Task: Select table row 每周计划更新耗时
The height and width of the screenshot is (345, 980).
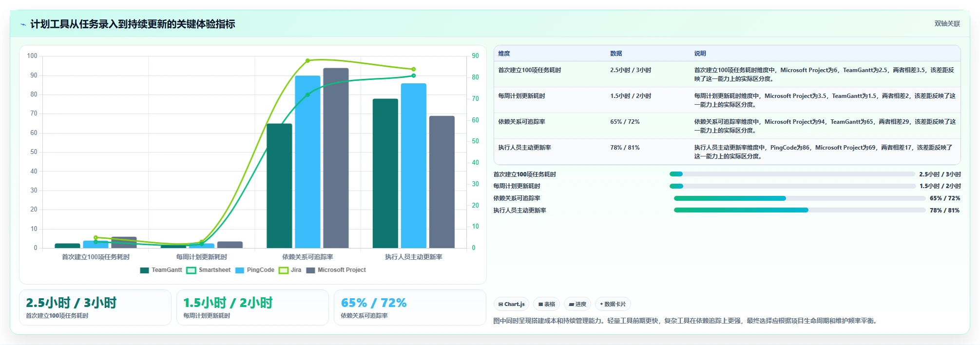Action: coord(727,100)
